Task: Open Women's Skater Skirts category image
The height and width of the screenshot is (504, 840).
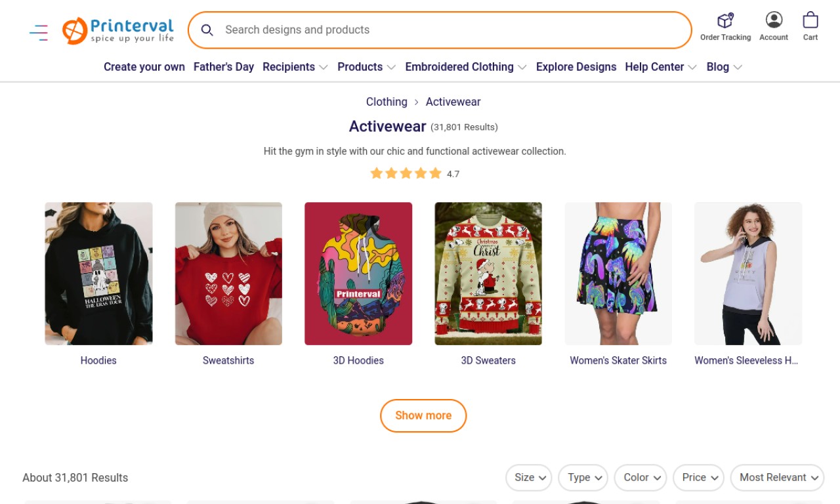Action: point(618,274)
